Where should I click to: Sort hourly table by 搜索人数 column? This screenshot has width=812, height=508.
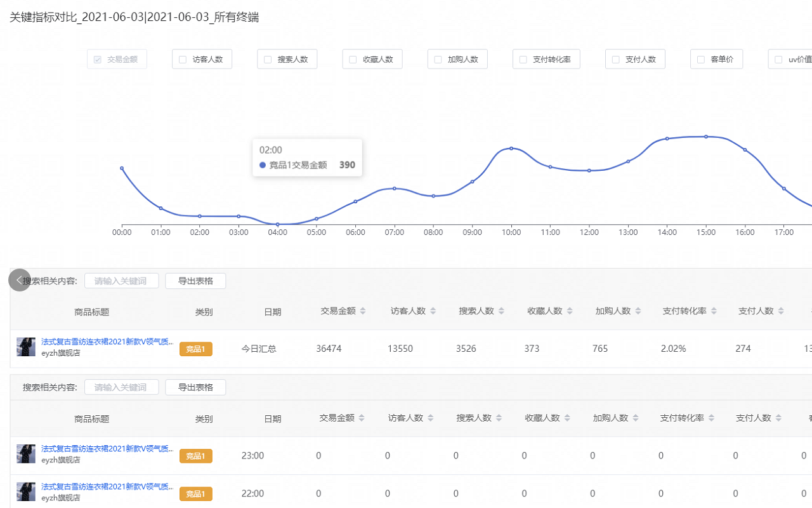499,418
